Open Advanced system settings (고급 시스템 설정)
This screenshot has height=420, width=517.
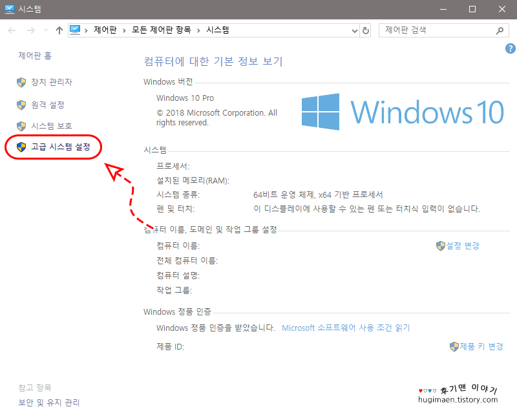tap(60, 147)
